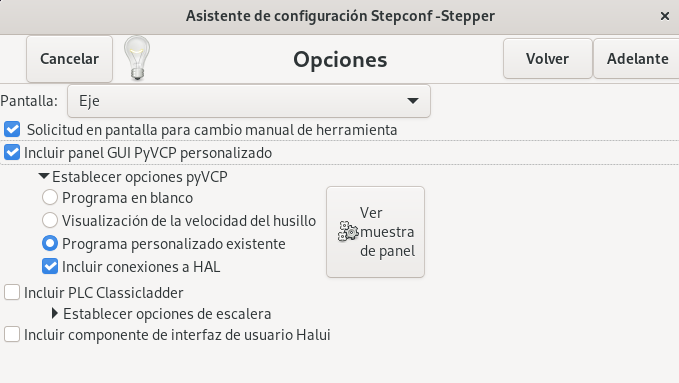Close the Stepconf wizard window

pyautogui.click(x=665, y=16)
